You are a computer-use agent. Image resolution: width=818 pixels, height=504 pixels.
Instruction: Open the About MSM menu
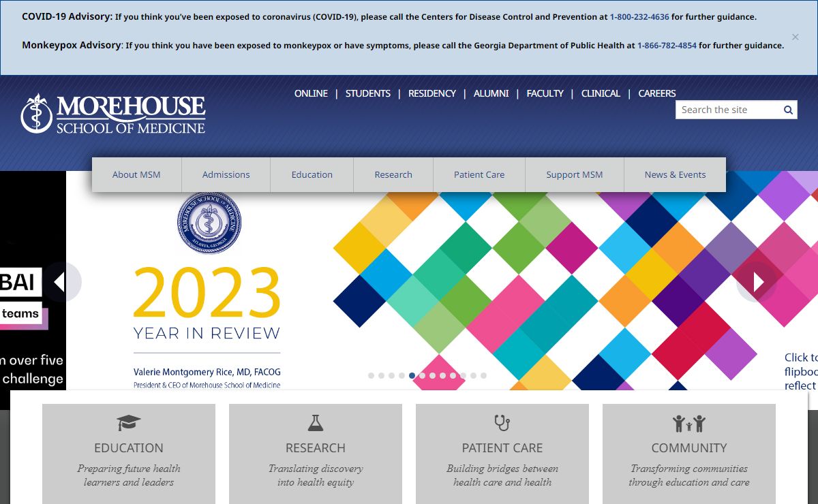136,175
